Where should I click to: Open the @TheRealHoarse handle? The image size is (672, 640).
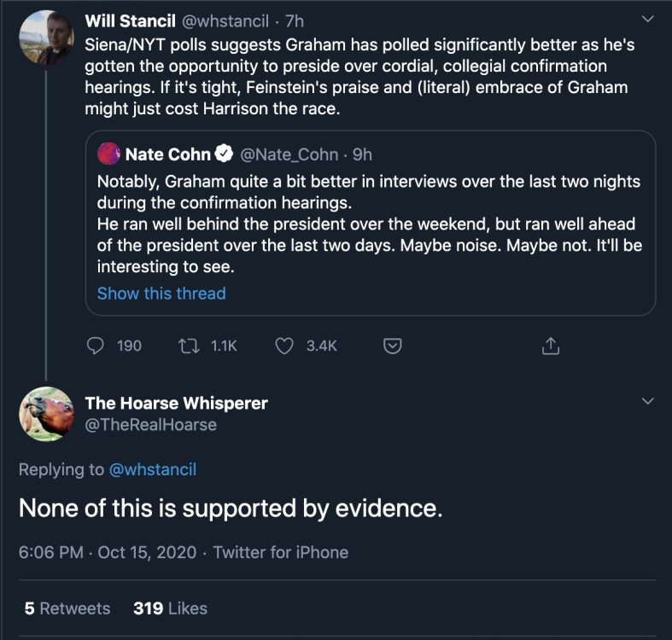tap(151, 424)
